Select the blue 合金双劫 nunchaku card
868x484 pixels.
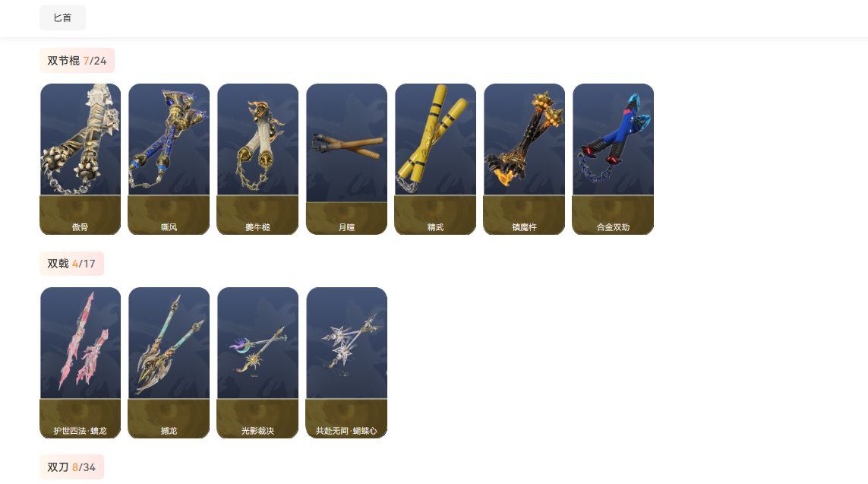point(613,159)
